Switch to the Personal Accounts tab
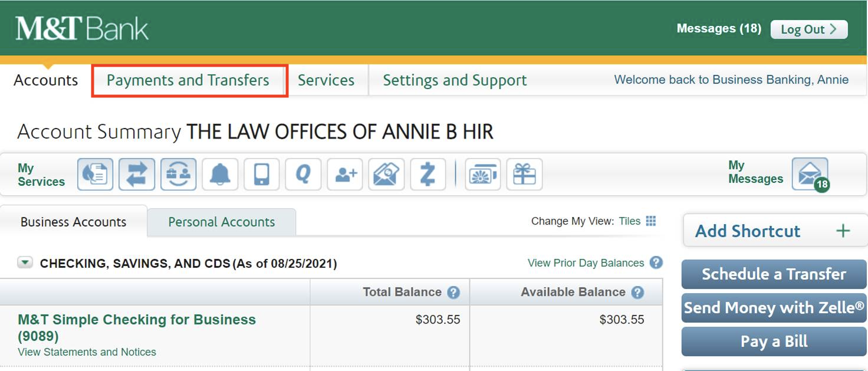Viewport: 868px width, 371px height. [x=221, y=222]
